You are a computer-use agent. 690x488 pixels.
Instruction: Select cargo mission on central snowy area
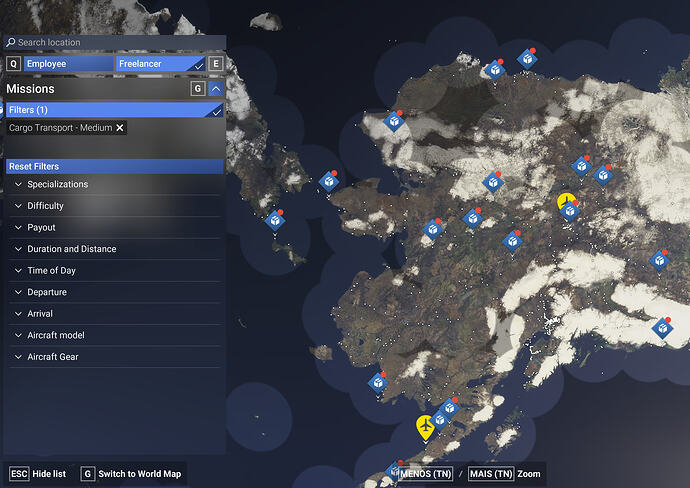tap(493, 182)
